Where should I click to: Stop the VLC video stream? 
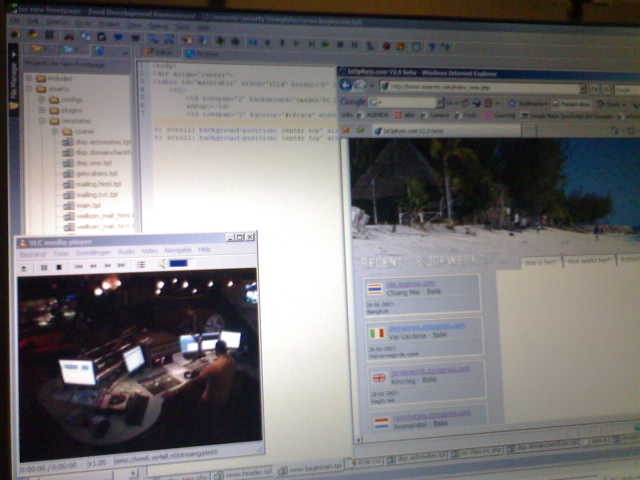[59, 266]
